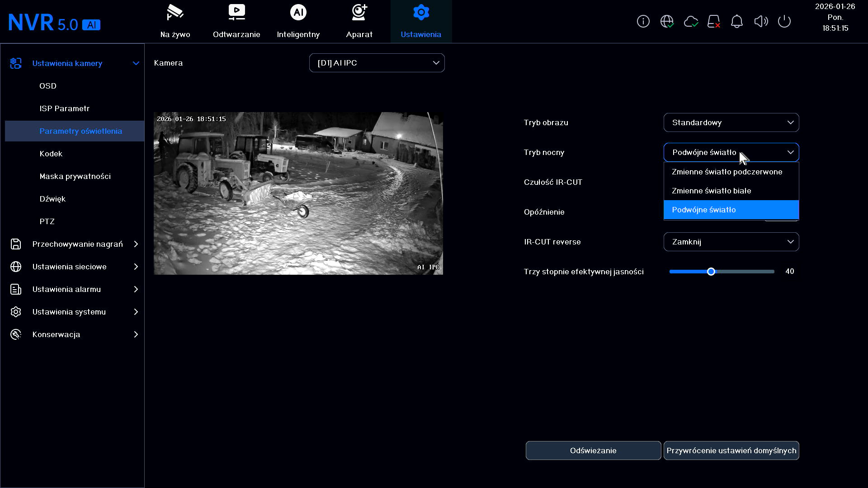Choose the Podwójne światło list option

pos(731,210)
